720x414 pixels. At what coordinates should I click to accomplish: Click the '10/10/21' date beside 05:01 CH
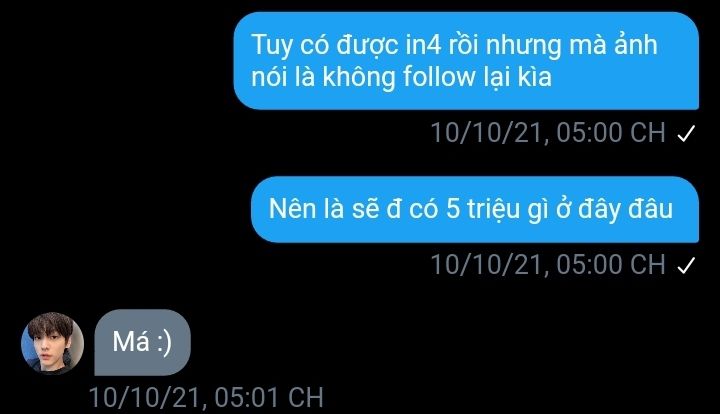[146, 398]
